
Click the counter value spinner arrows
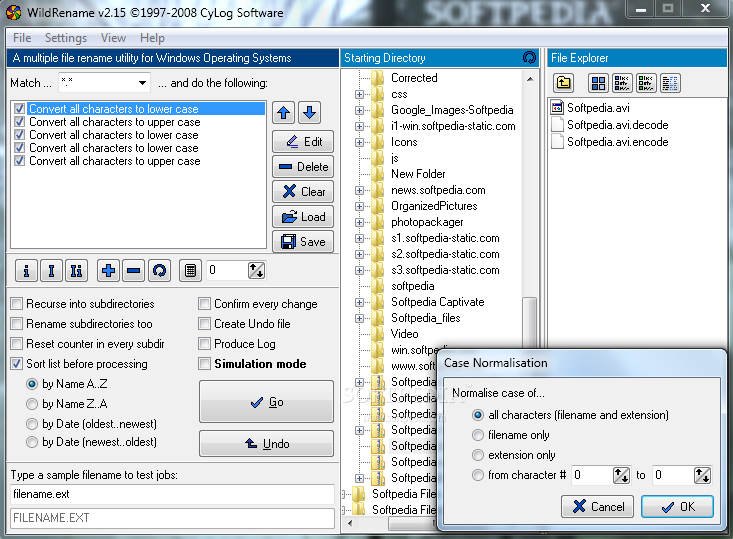tap(256, 270)
